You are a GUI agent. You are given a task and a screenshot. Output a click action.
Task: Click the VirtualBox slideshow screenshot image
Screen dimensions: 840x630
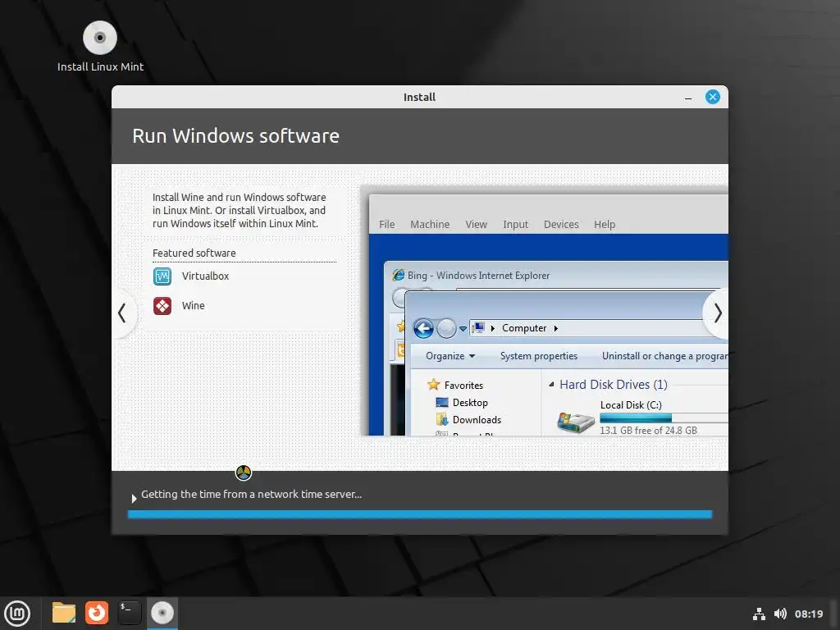tap(545, 311)
